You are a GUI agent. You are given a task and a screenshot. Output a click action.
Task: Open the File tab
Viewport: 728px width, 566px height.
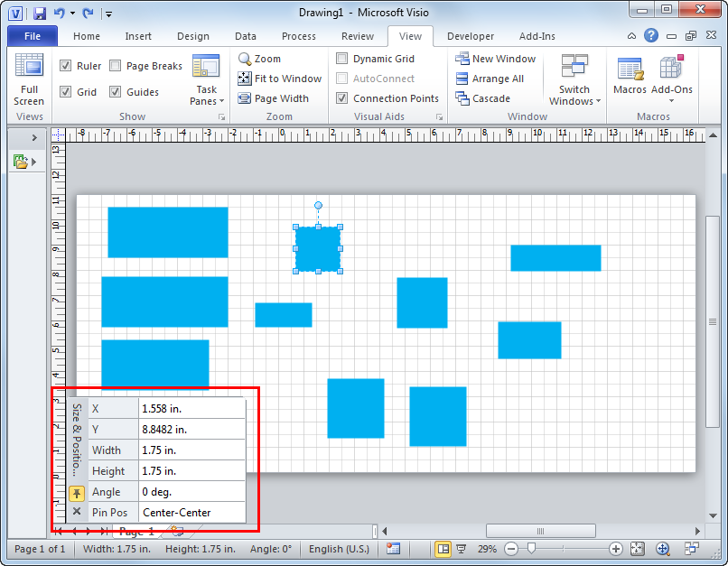click(33, 36)
